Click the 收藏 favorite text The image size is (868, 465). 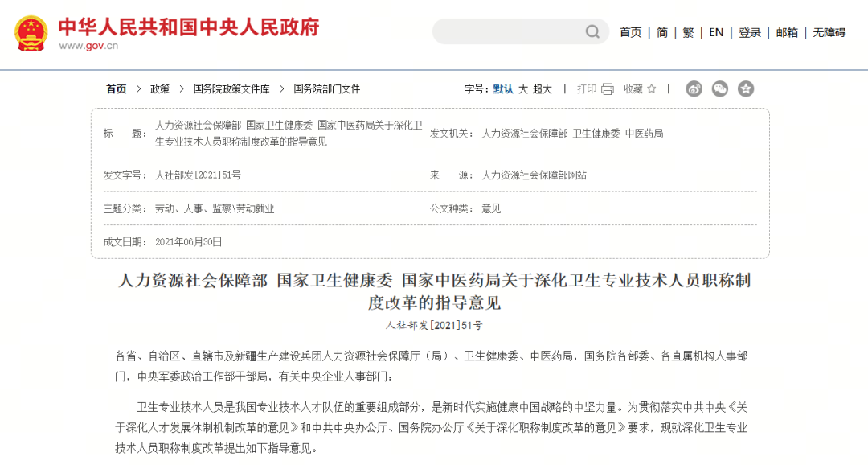[x=633, y=88]
